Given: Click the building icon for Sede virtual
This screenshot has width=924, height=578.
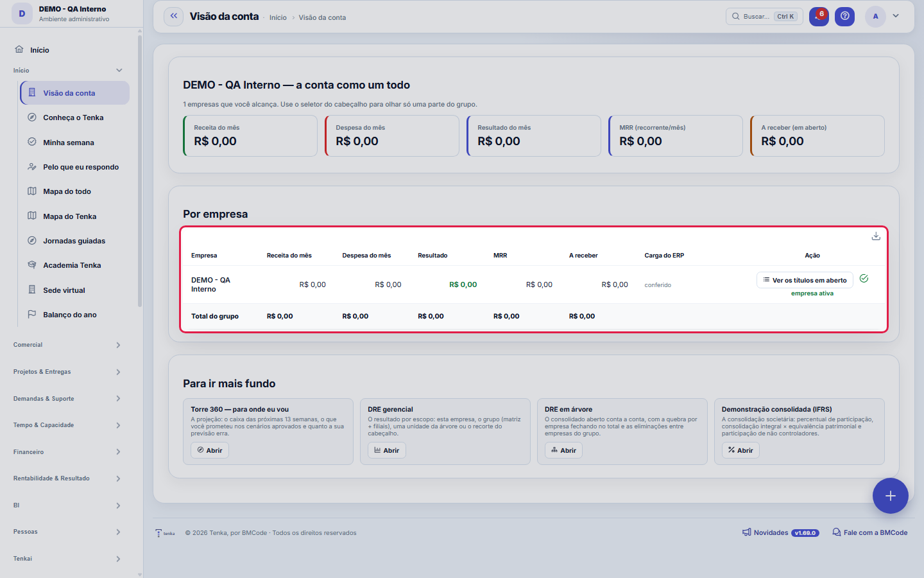Looking at the screenshot, I should point(32,290).
